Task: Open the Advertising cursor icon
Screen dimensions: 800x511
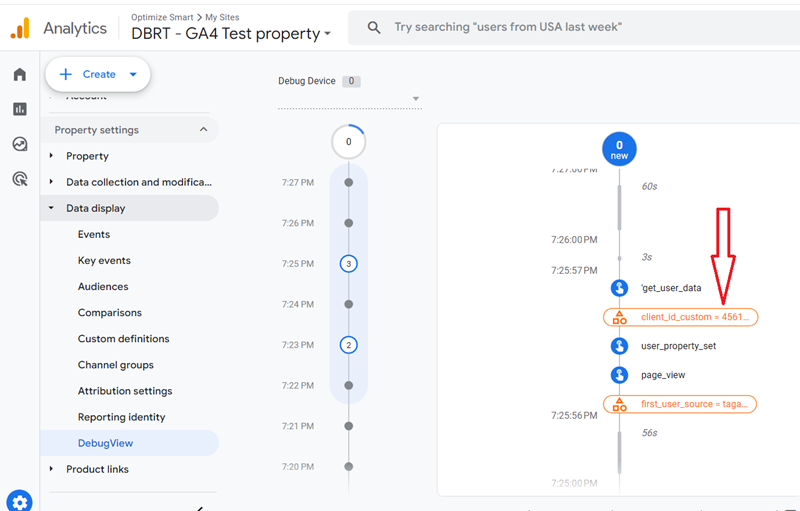Action: (x=20, y=179)
